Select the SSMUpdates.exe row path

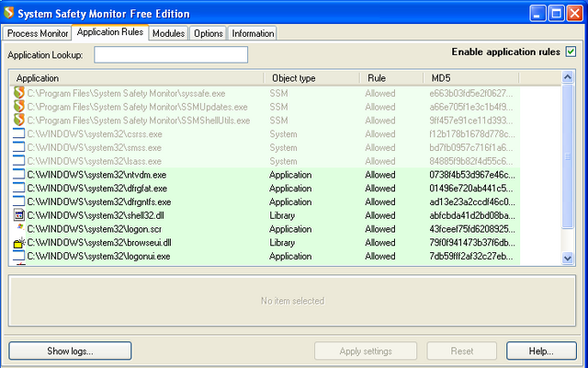click(x=137, y=107)
